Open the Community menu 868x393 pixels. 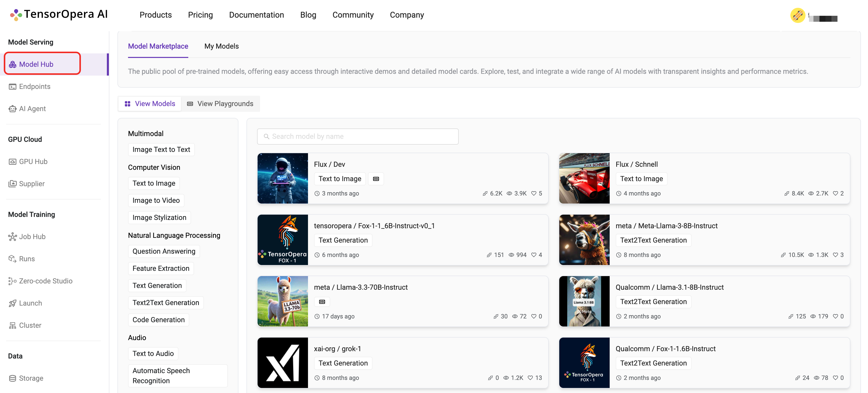pos(353,15)
